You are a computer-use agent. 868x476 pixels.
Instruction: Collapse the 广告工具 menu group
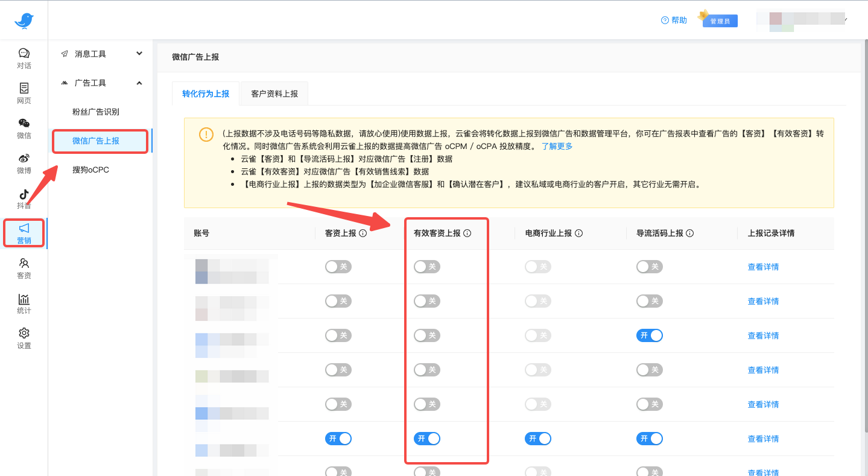pos(139,83)
